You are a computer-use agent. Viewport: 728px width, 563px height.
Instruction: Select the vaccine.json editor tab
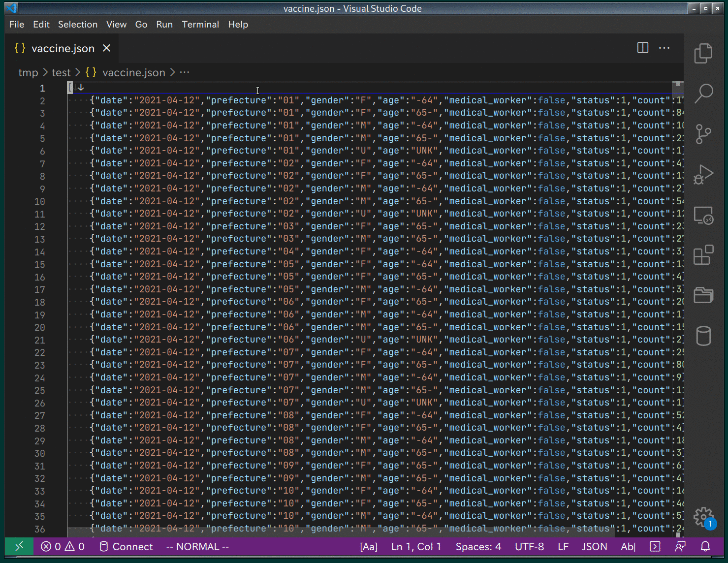coord(62,48)
